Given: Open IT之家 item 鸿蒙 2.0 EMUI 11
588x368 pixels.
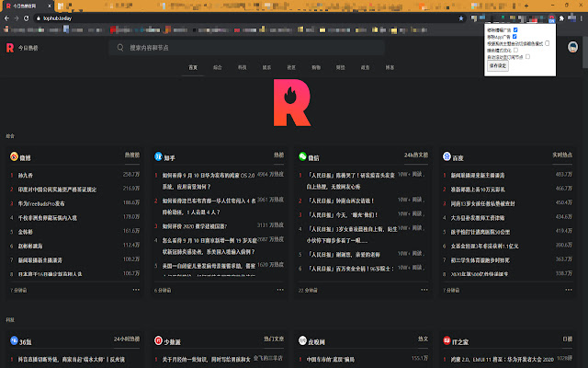Looking at the screenshot, I should click(503, 360).
